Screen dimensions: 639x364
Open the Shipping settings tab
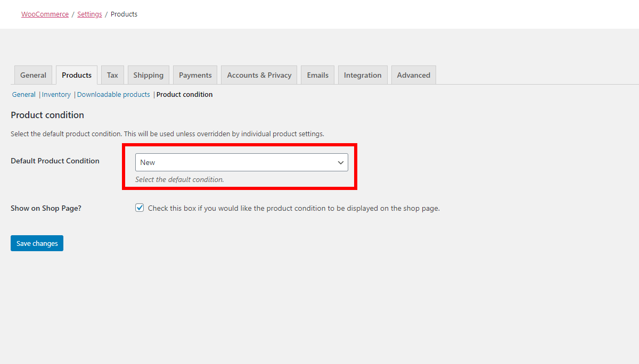pos(148,75)
